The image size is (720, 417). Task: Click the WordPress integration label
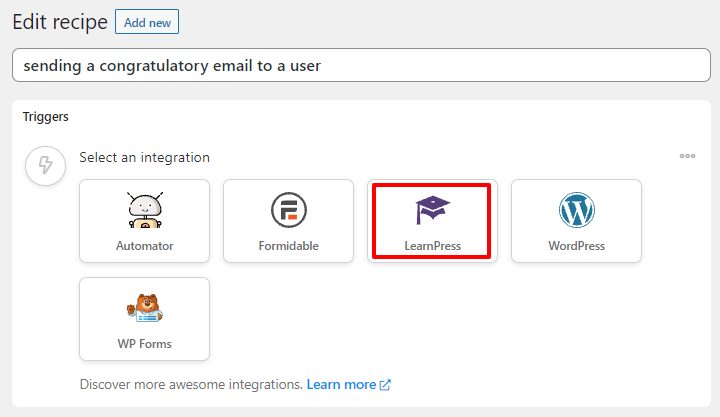click(x=577, y=246)
